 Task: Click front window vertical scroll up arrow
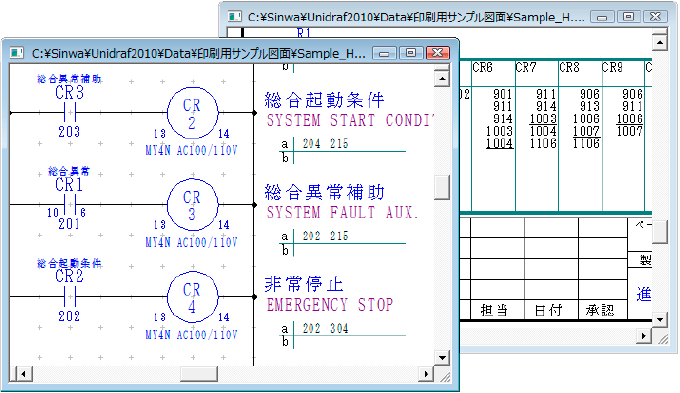[x=441, y=79]
